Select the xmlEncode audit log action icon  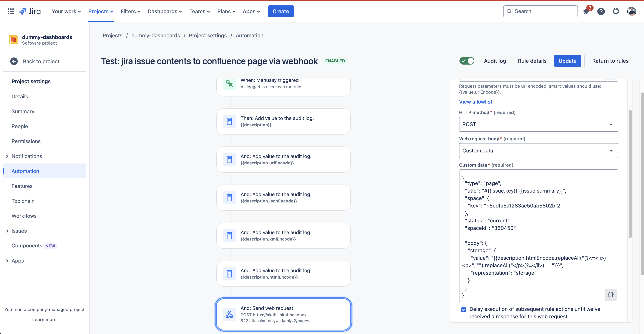(229, 236)
